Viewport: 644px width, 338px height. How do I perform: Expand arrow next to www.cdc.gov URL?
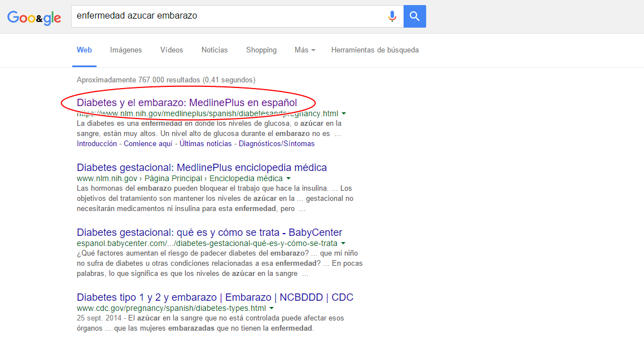click(x=271, y=309)
